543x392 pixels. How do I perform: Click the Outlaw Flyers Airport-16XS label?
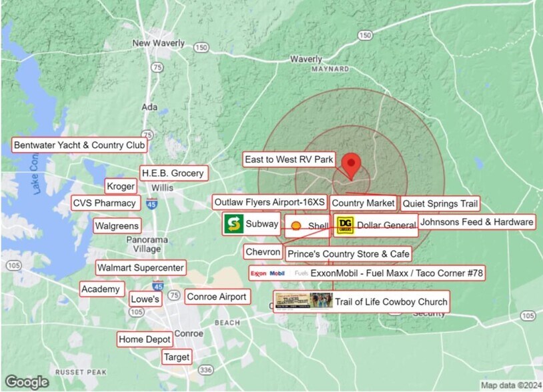click(x=269, y=202)
